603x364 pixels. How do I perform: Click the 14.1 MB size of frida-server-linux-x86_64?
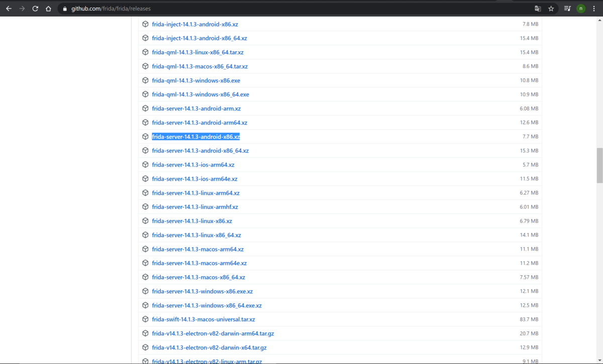tap(529, 235)
